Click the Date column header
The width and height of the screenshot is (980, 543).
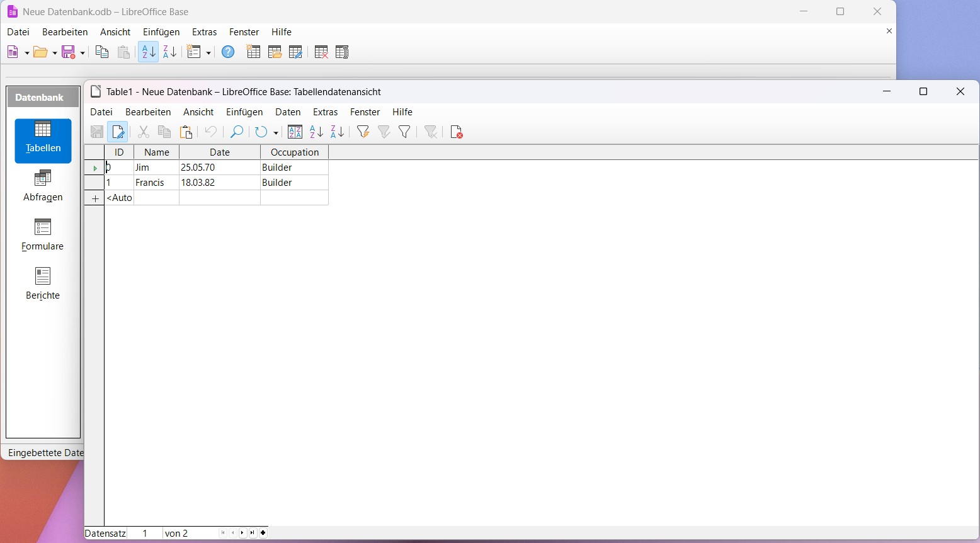pos(220,152)
